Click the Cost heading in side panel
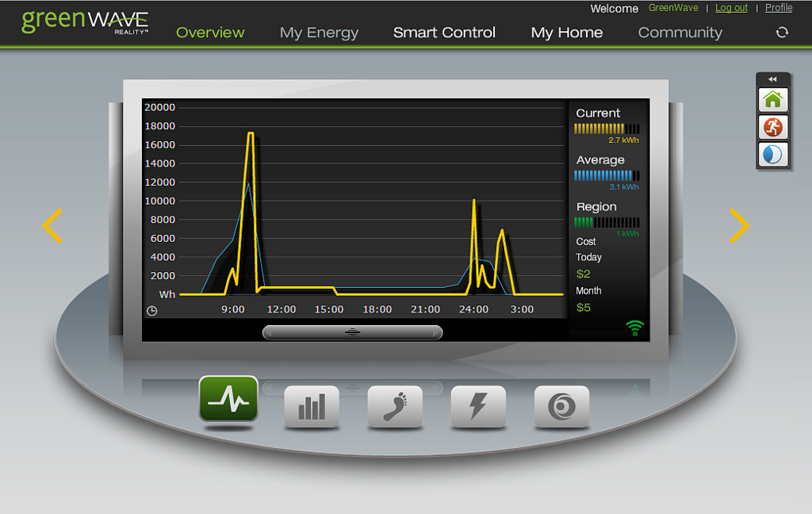812x514 pixels. point(586,241)
